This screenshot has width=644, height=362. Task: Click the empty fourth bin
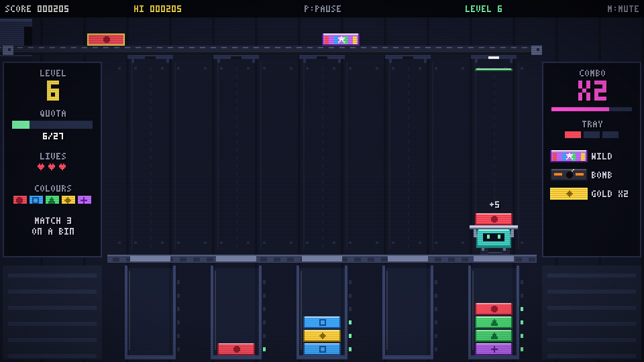pos(408,312)
